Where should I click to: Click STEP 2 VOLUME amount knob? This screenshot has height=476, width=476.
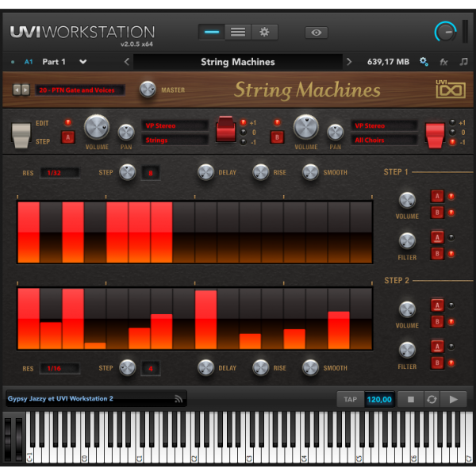[x=407, y=309]
